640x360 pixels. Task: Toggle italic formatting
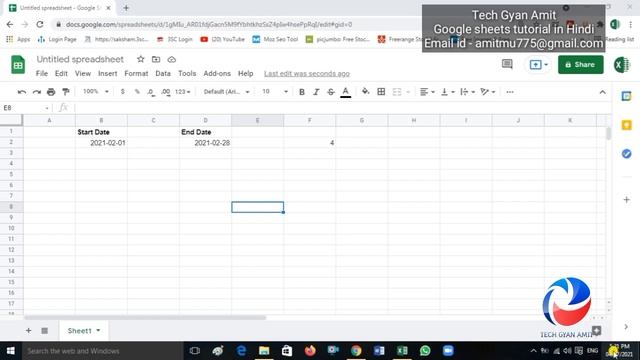tap(316, 92)
